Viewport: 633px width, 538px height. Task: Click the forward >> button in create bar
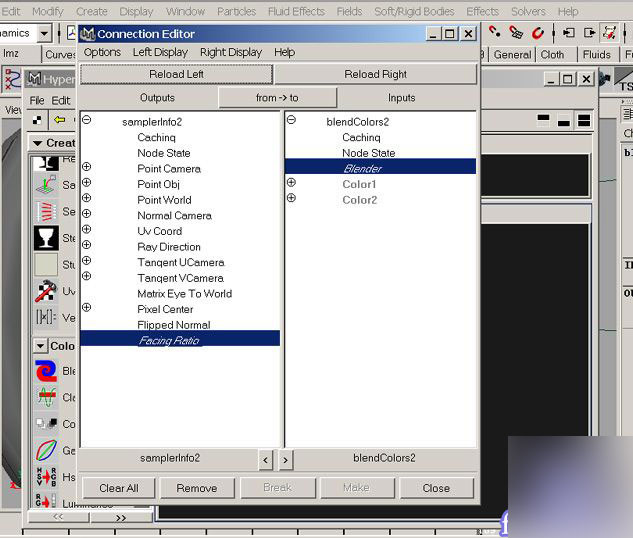121,518
